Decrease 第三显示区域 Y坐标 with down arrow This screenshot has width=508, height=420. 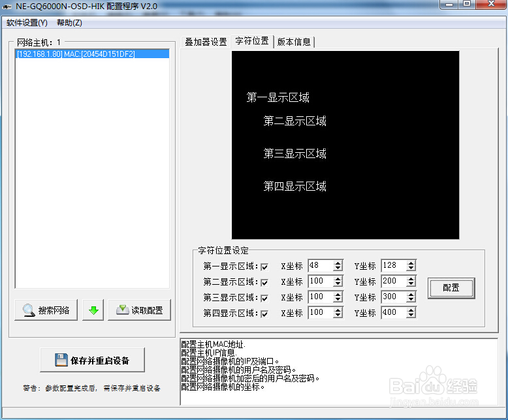point(411,299)
